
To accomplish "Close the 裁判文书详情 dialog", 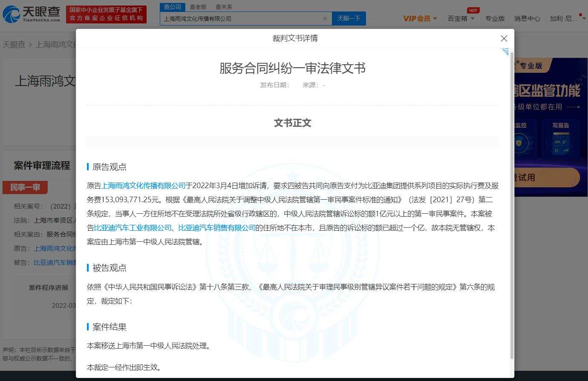I will (504, 38).
